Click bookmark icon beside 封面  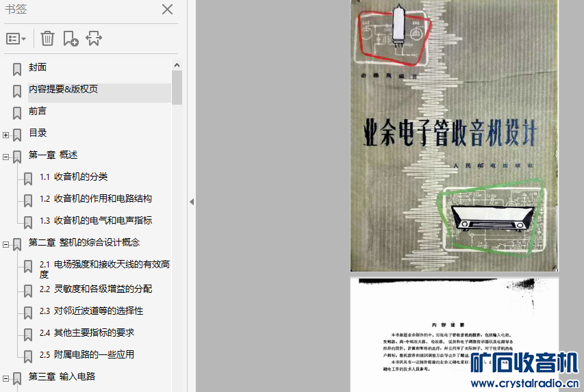[17, 69]
